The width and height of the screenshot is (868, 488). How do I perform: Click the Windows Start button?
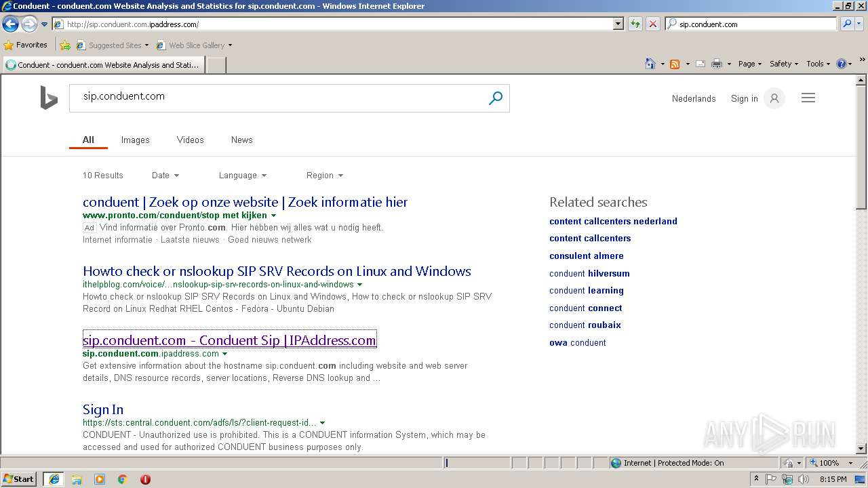click(x=19, y=479)
